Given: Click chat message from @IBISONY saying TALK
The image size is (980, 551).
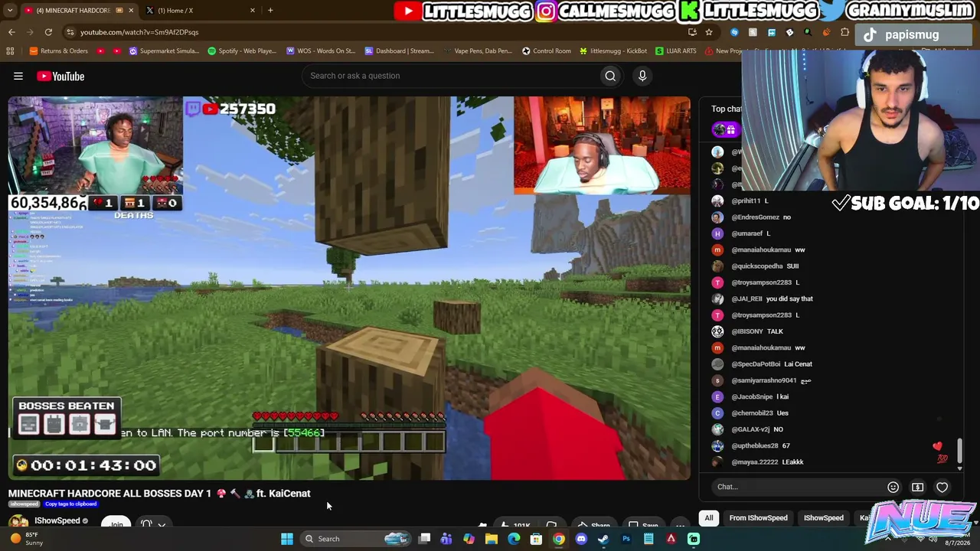Looking at the screenshot, I should click(x=747, y=331).
